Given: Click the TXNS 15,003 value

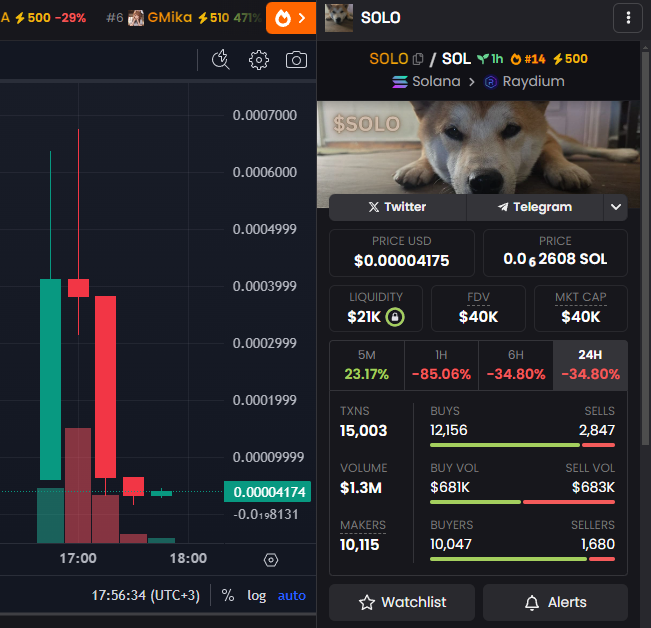Looking at the screenshot, I should pos(363,430).
